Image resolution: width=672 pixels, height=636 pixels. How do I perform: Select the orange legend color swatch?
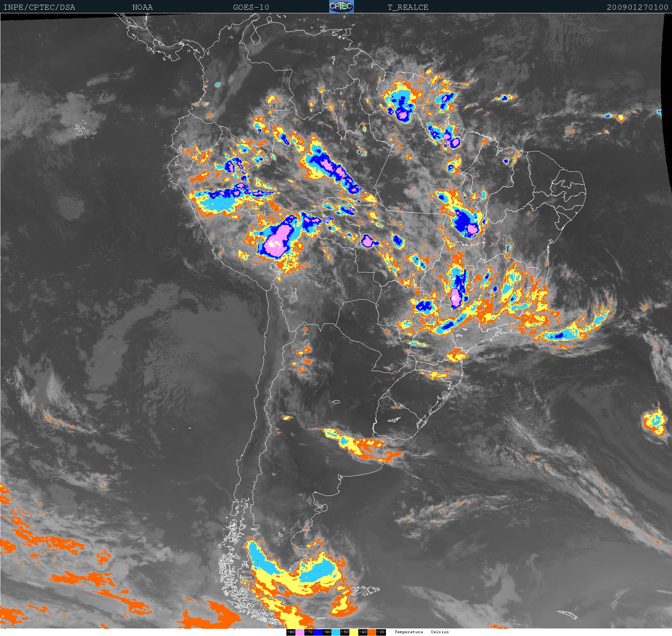(372, 632)
